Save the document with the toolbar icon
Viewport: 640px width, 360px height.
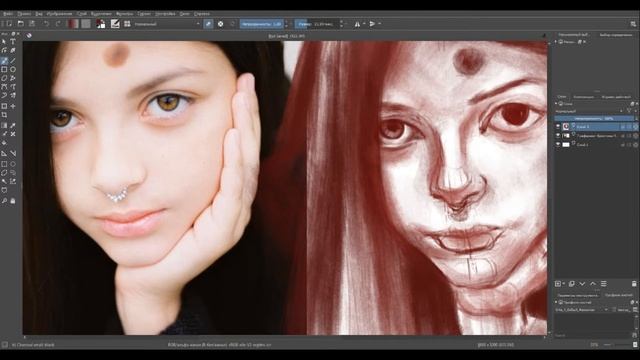tap(32, 24)
